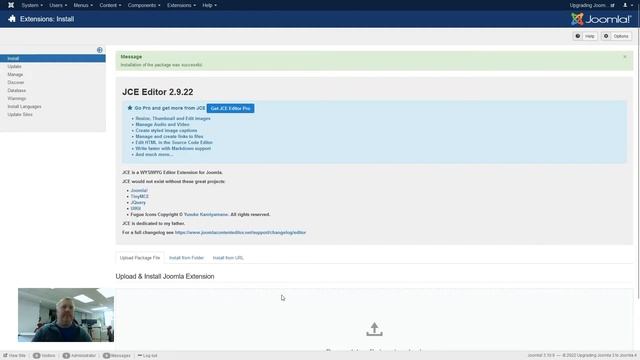The image size is (640, 360).
Task: Open the JQuery link
Action: point(138,202)
